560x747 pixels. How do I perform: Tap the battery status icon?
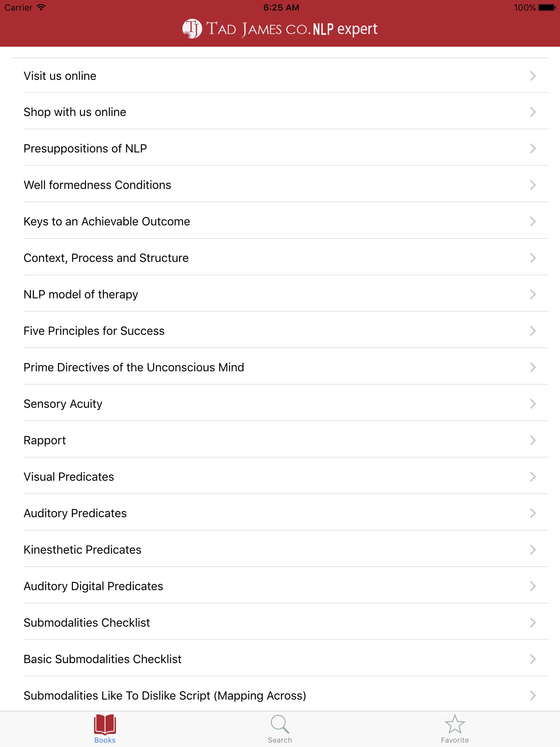pos(547,8)
